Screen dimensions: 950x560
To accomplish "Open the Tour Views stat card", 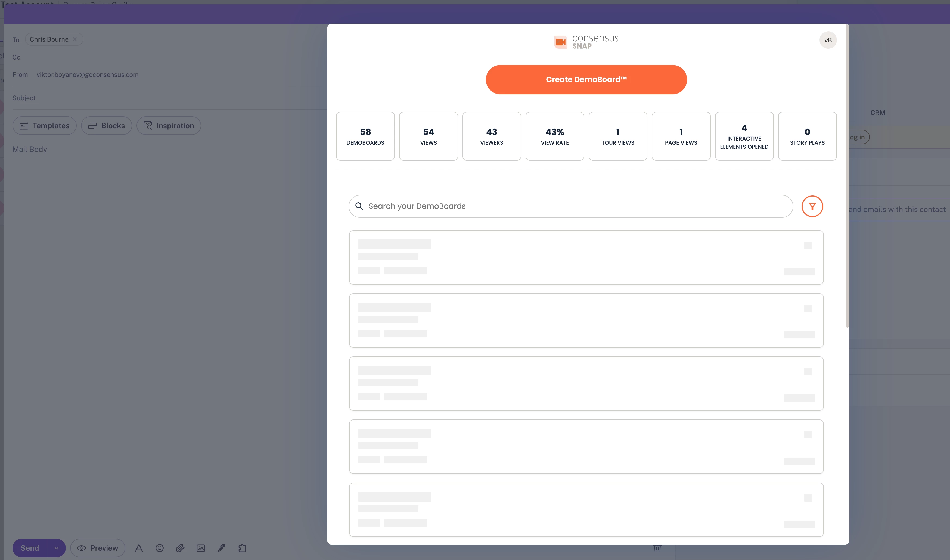I will pos(618,136).
